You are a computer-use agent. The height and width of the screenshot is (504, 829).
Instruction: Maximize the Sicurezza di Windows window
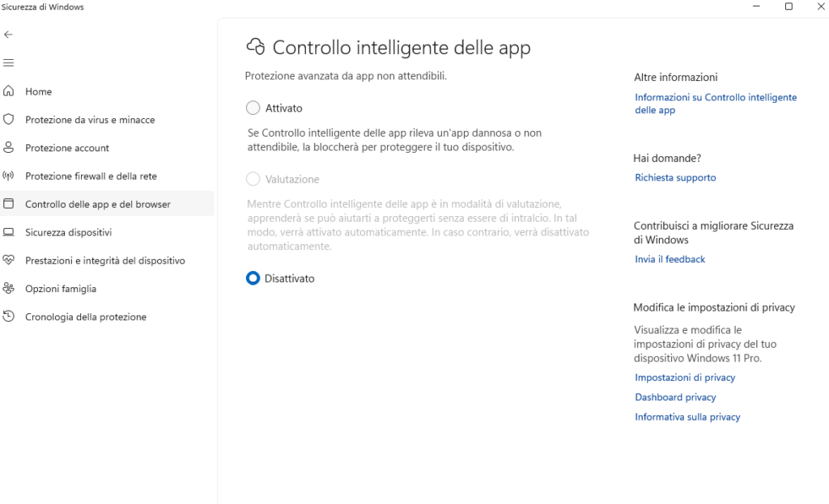[x=789, y=7]
